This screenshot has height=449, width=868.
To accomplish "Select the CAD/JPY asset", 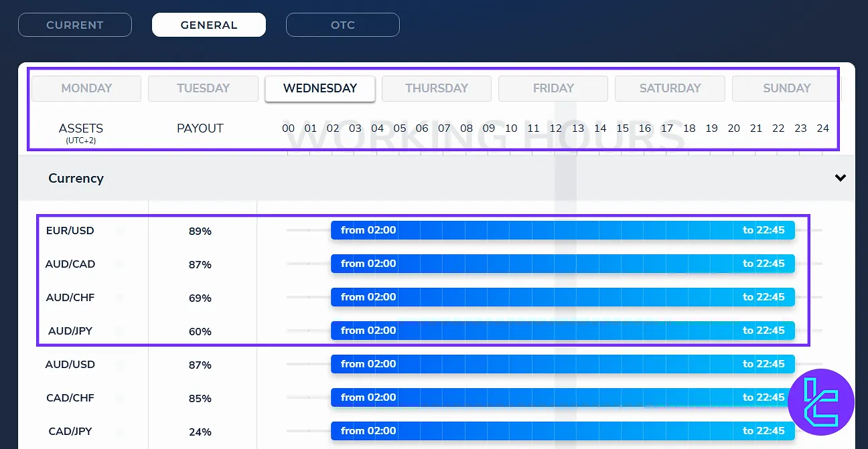I will [70, 432].
